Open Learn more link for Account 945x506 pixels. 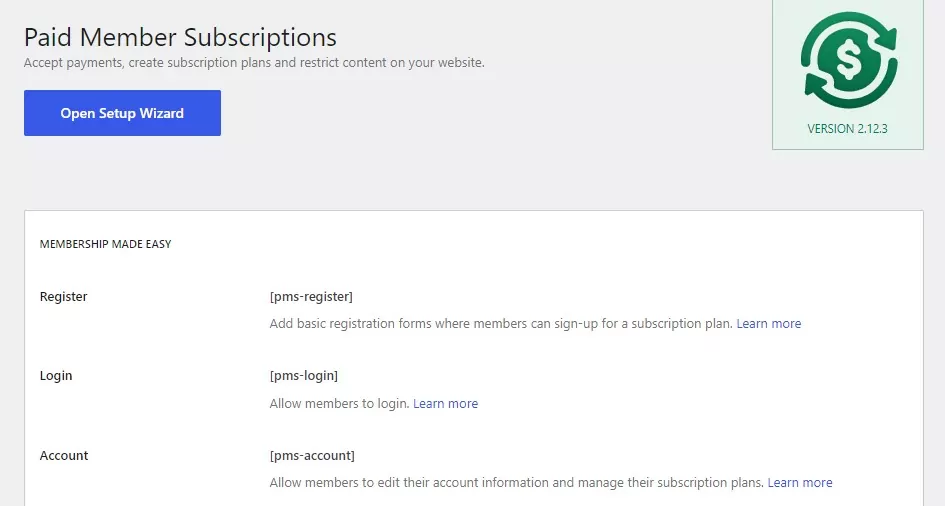800,483
